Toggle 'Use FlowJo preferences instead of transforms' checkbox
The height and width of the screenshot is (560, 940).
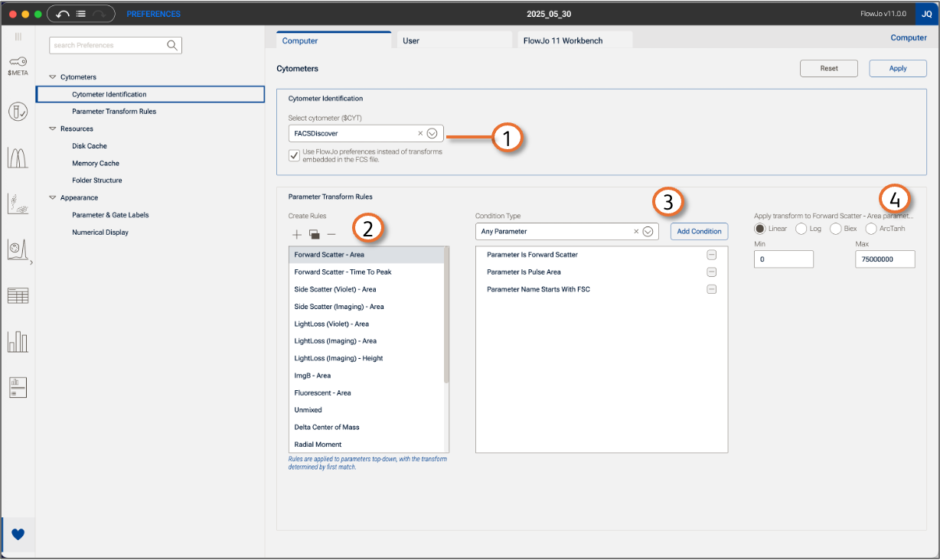pyautogui.click(x=294, y=155)
